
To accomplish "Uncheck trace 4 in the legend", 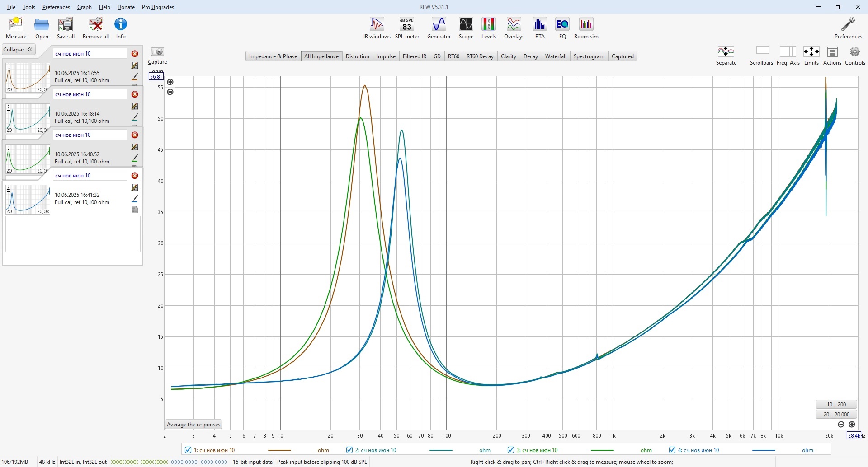I will pyautogui.click(x=672, y=450).
